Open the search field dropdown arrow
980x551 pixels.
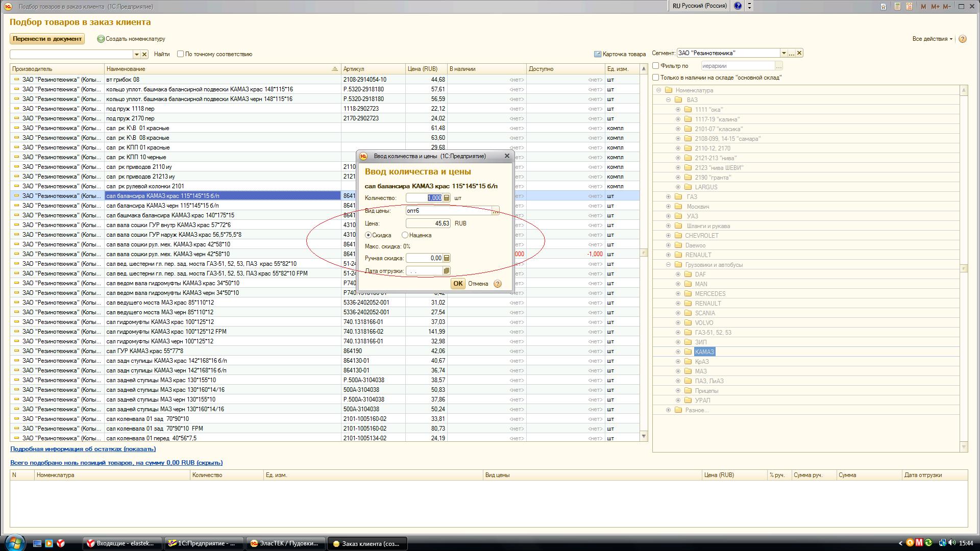pos(136,54)
